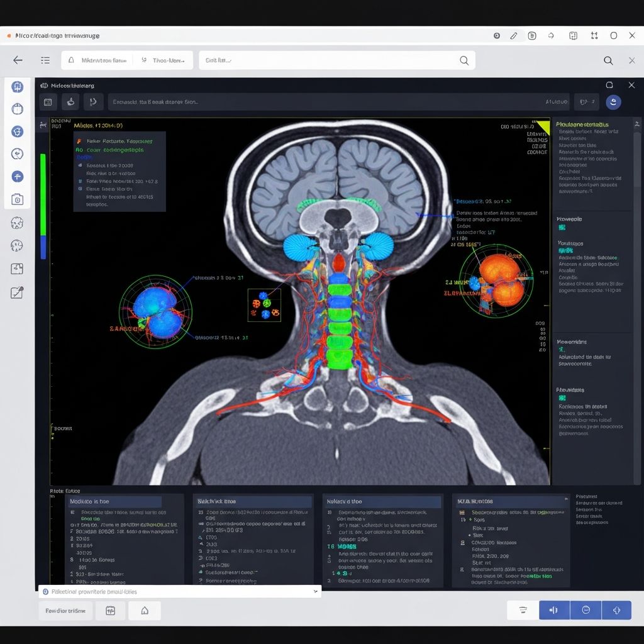Switch to the second tab in the top bar
Viewport: 644px width, 644px height.
163,60
